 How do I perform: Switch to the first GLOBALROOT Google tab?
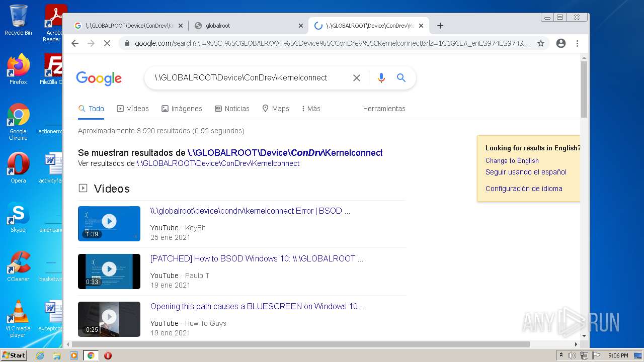tap(128, 26)
